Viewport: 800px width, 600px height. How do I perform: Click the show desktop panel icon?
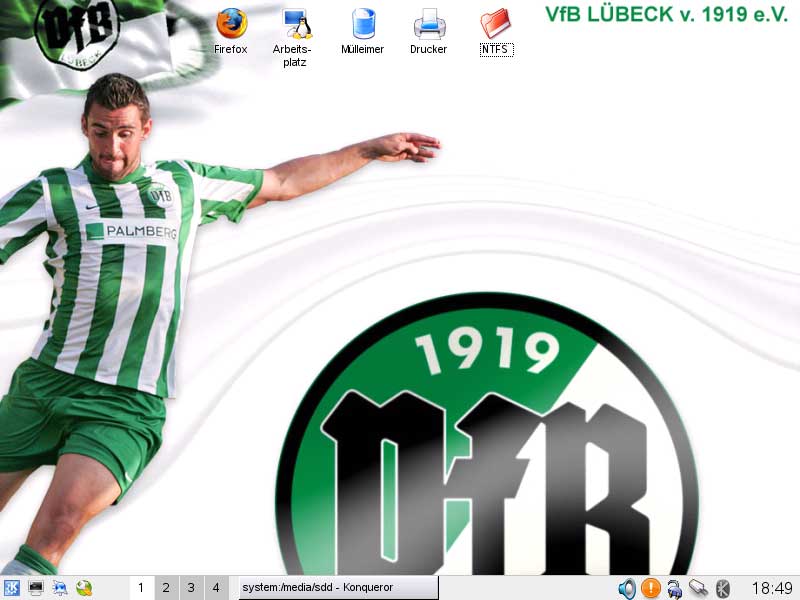point(60,588)
